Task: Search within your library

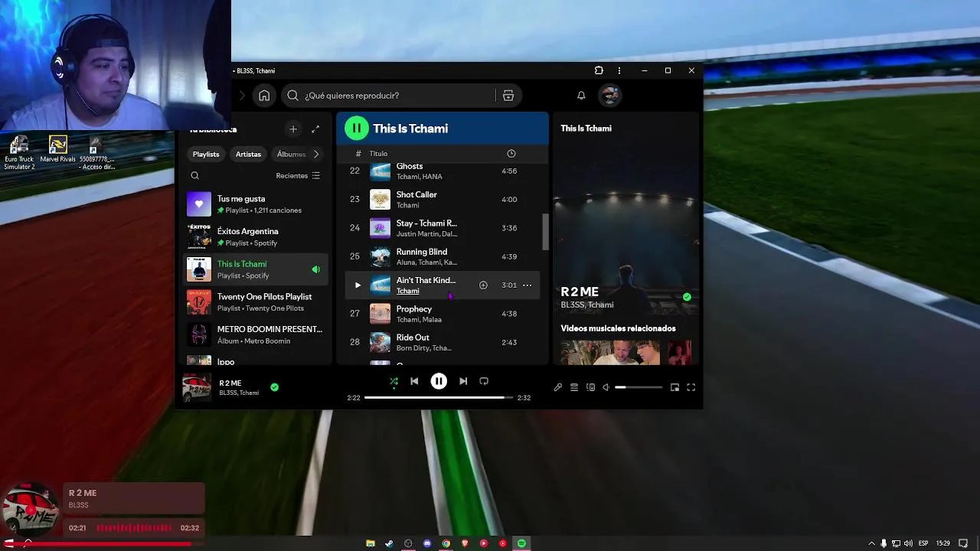Action: 195,175
